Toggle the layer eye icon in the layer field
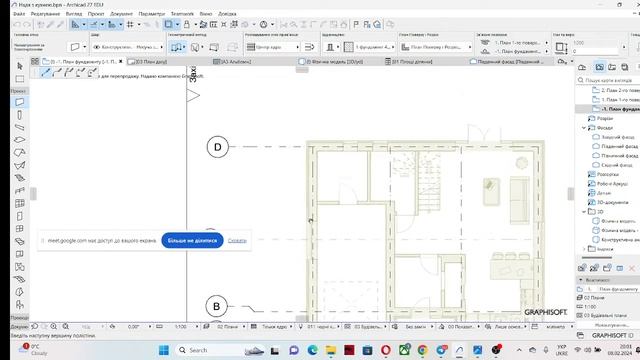 [x=97, y=47]
